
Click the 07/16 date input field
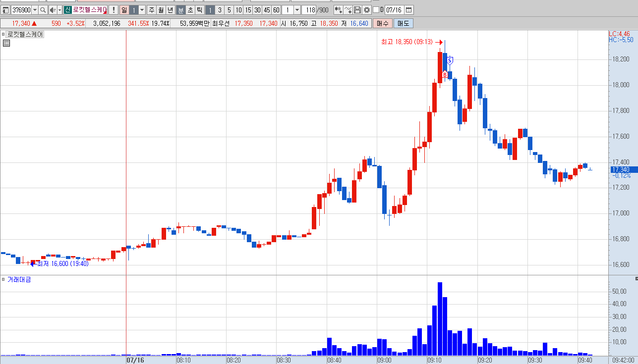(x=395, y=10)
